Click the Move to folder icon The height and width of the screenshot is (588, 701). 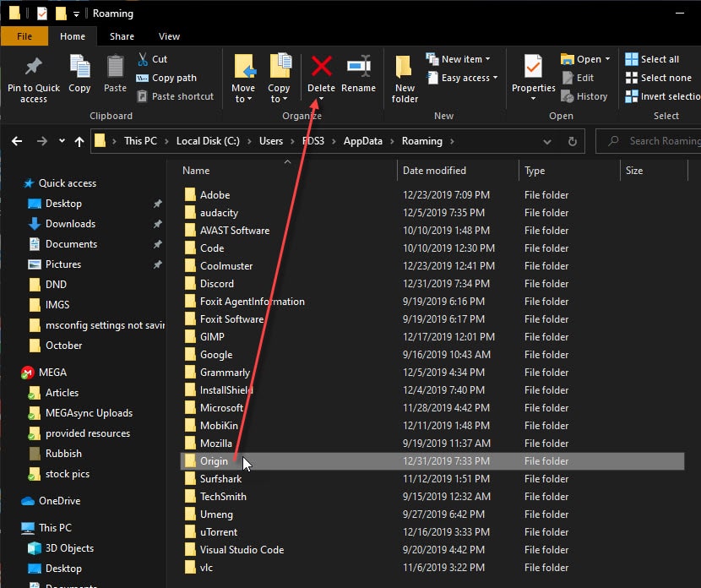245,67
